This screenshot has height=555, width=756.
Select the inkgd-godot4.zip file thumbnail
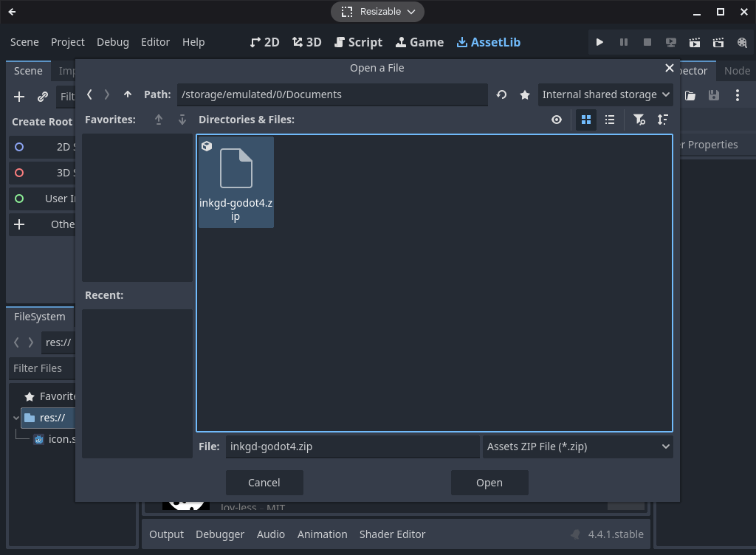pos(236,182)
